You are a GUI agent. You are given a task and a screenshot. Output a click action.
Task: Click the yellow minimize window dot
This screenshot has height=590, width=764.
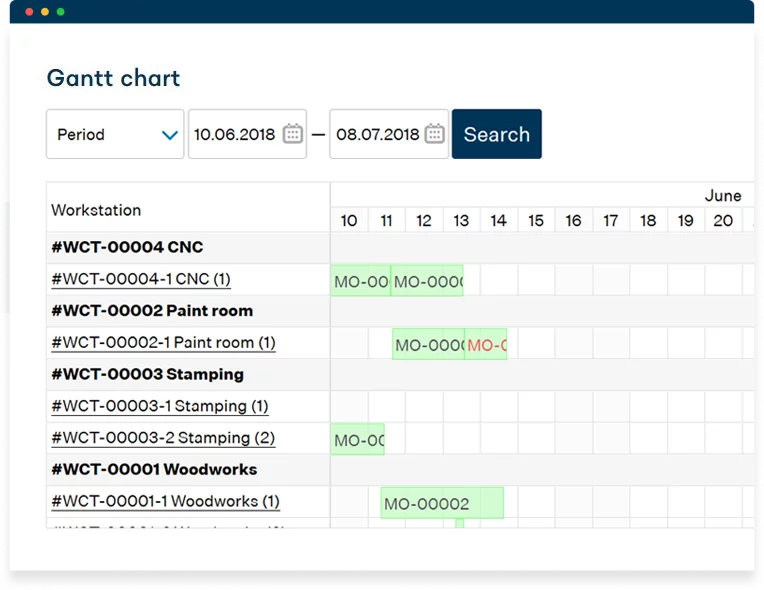point(45,12)
